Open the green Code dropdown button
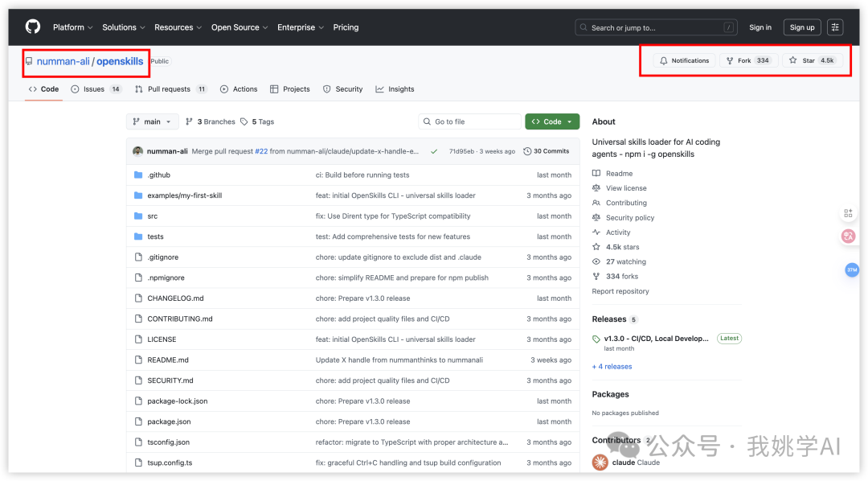The image size is (868, 481). [552, 121]
